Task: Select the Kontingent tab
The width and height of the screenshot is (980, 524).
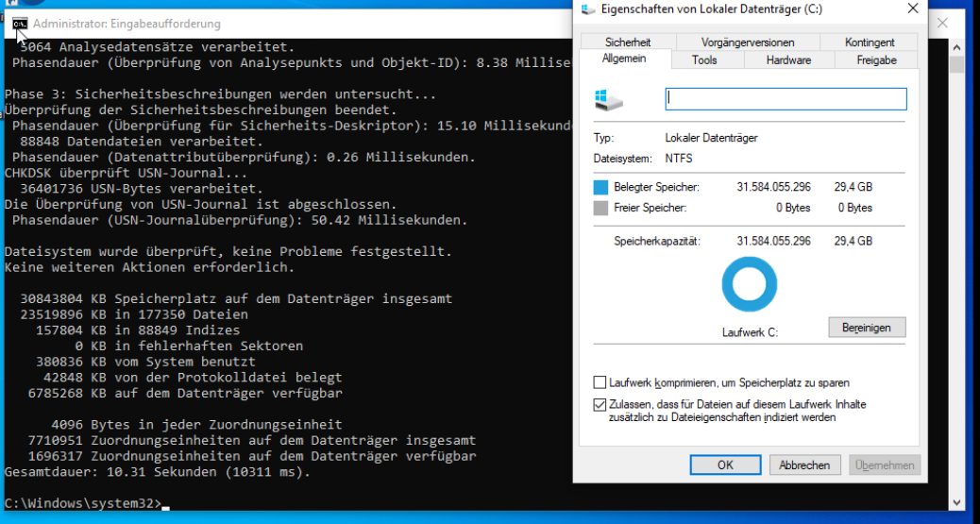Action: point(870,42)
